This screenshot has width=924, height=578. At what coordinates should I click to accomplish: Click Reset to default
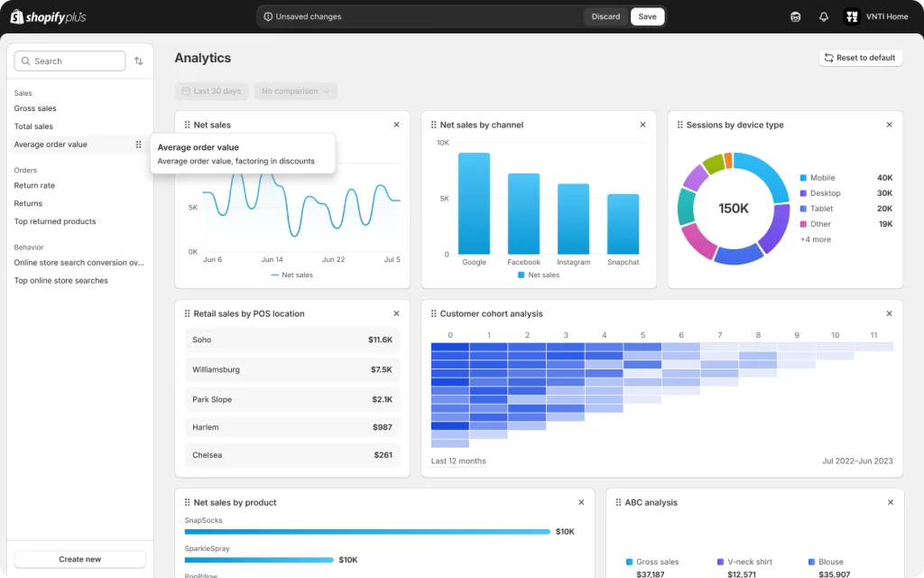861,57
